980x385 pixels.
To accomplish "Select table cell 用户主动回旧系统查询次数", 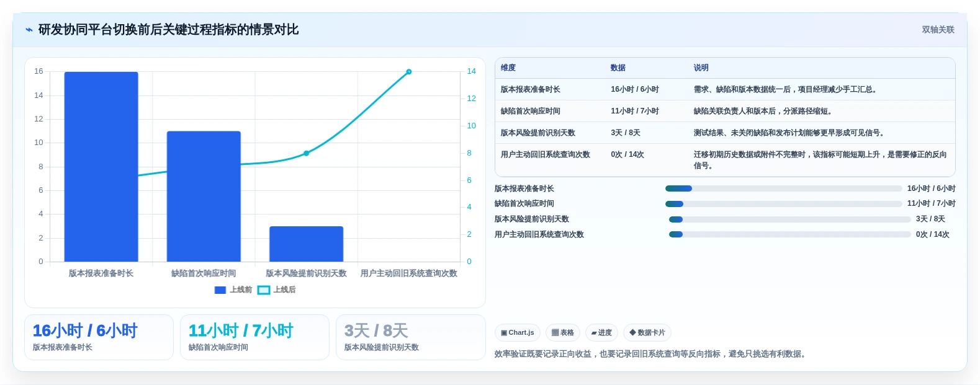I will pyautogui.click(x=546, y=155).
